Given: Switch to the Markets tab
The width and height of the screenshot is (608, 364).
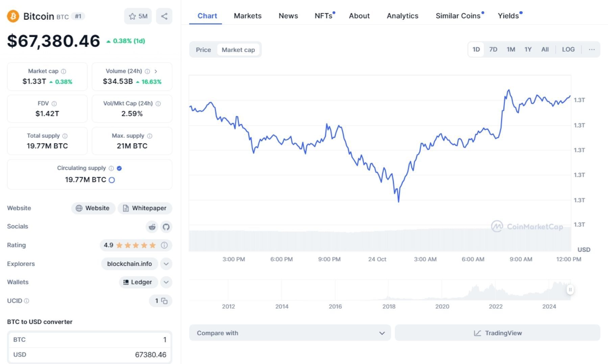Looking at the screenshot, I should pos(247,16).
